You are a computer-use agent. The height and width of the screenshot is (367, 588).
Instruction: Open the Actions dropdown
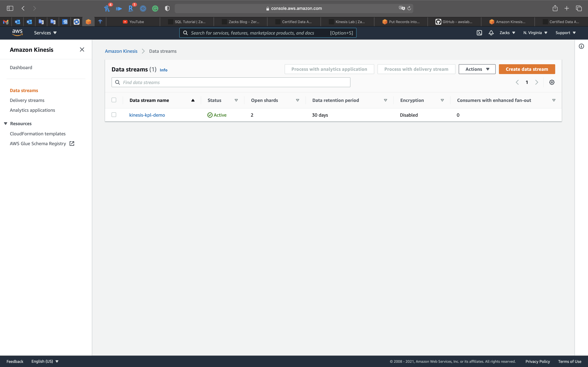click(477, 69)
